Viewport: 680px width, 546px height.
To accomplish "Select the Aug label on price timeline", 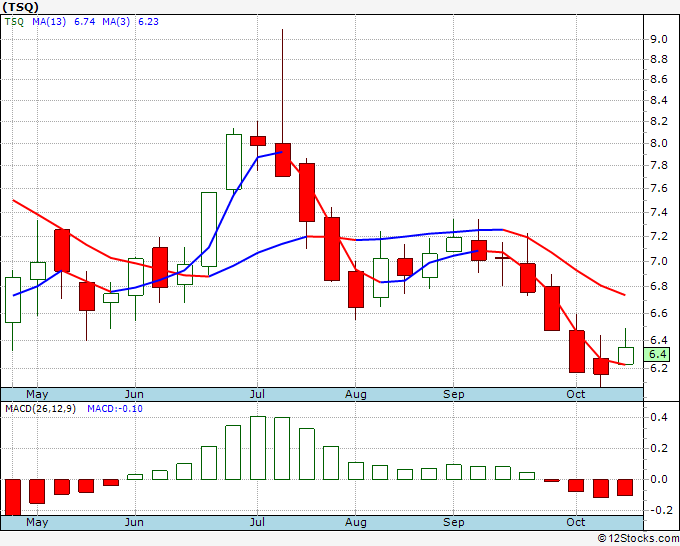I will [x=356, y=394].
